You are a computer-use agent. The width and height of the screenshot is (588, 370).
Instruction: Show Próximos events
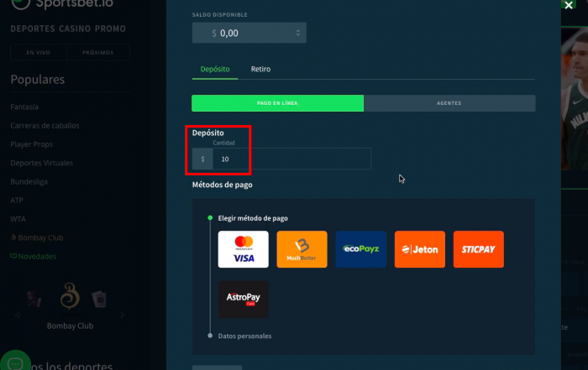98,52
